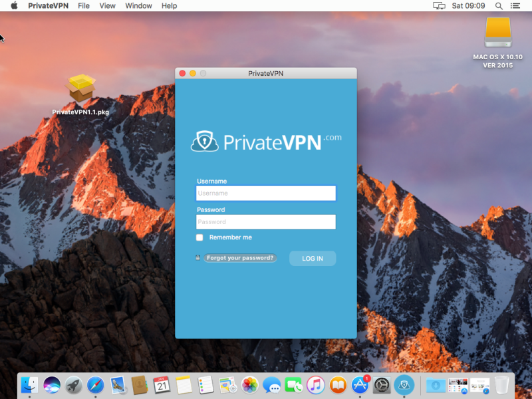Enable the Remember me checkbox
This screenshot has width=532, height=399.
(199, 237)
